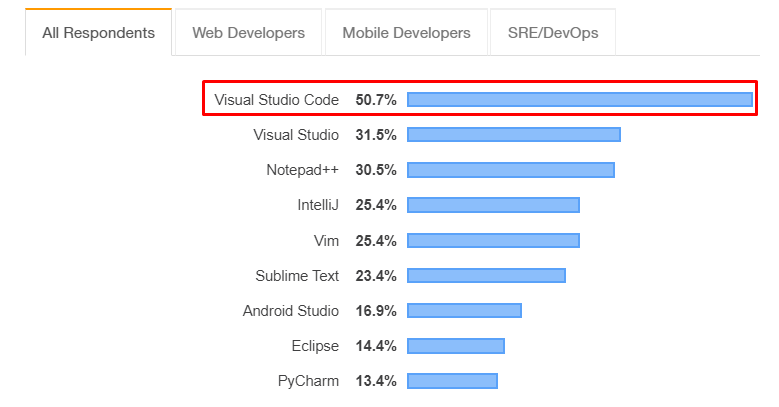Click the Android Studio bar
The image size is (779, 407).
click(x=464, y=311)
